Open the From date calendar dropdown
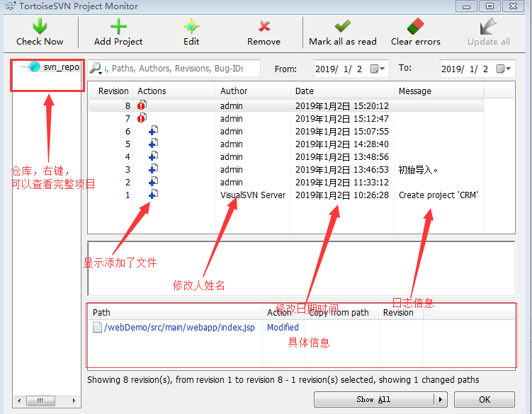 (x=378, y=69)
